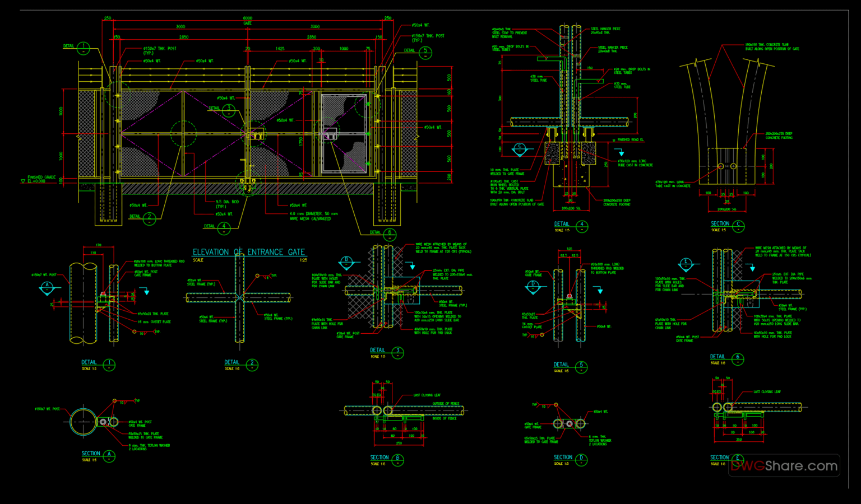The width and height of the screenshot is (861, 504).
Task: Select the section D cut marker triangle
Action: click(x=533, y=287)
